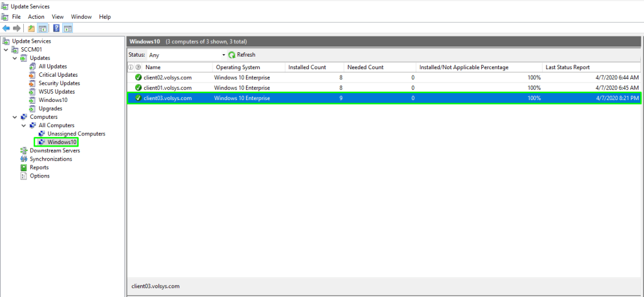Screen dimensions: 644x297
Task: Collapse the All Computers tree node
Action: [24, 125]
